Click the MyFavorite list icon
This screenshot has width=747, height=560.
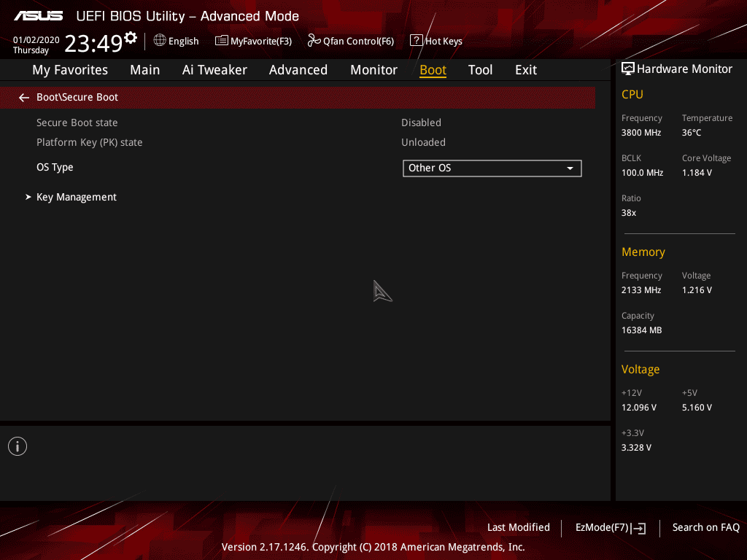coord(221,41)
